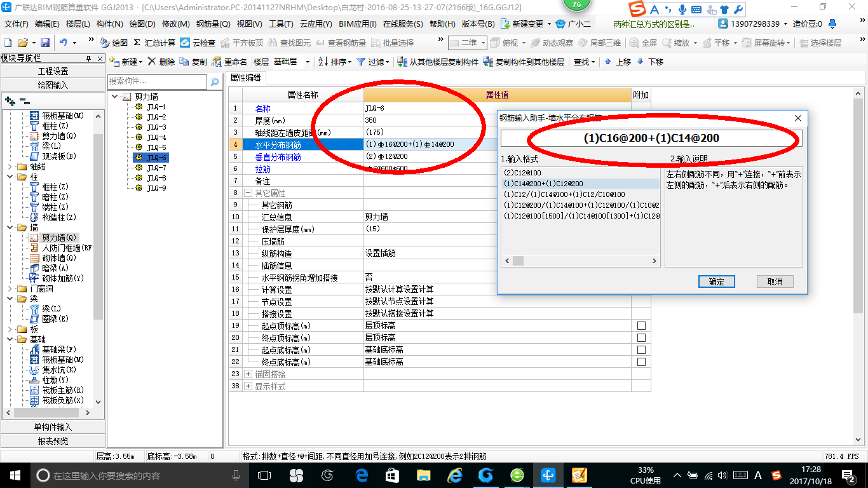Expand row 38 显示样式 properties
Viewport: 868px width, 488px height.
click(x=248, y=386)
